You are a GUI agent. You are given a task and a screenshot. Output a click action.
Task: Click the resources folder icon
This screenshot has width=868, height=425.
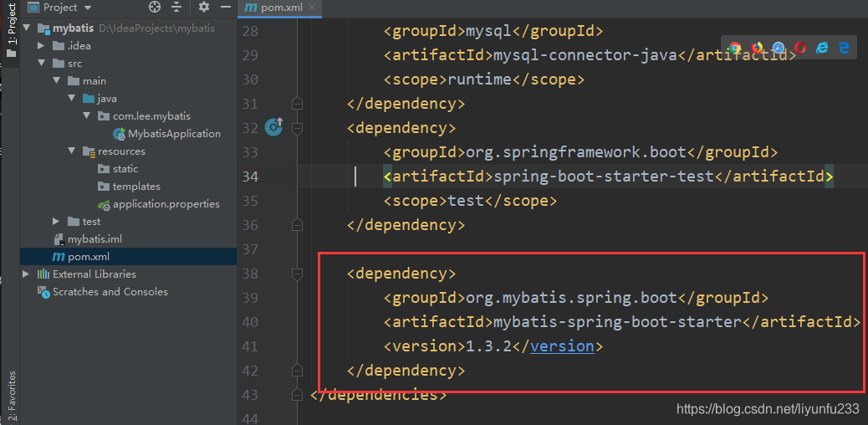tap(88, 151)
